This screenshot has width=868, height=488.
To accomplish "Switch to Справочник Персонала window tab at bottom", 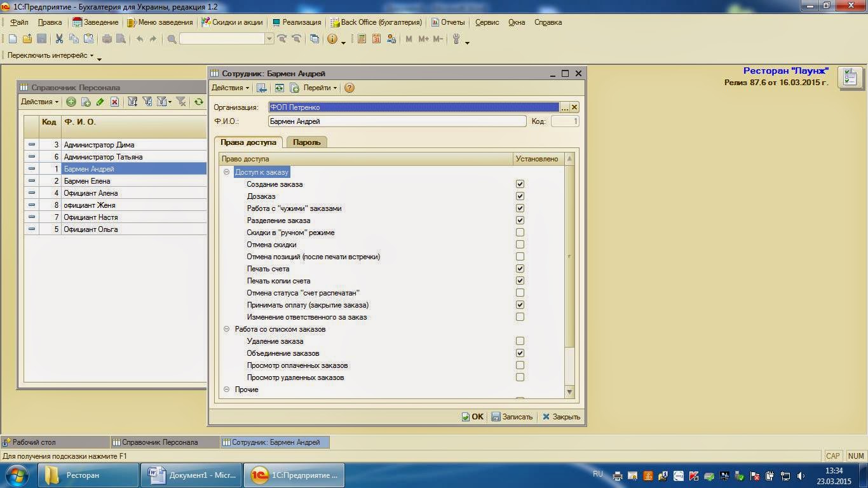I will pos(165,442).
